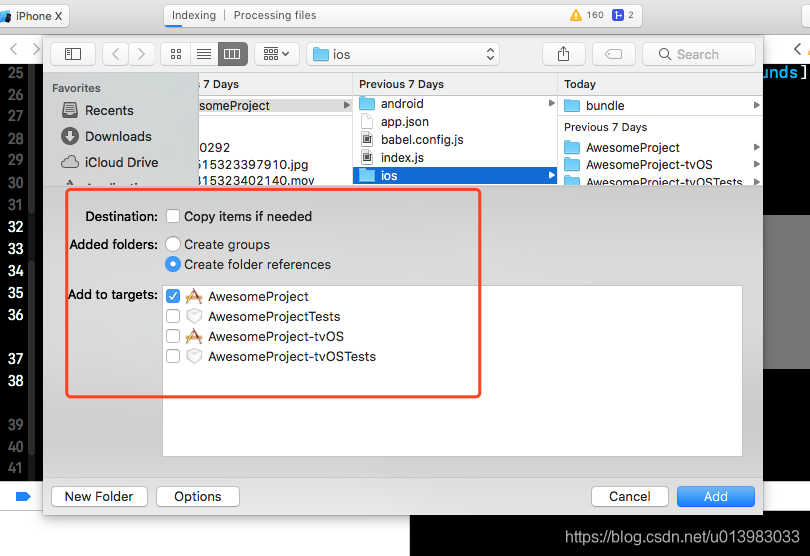Select Create groups option

point(173,244)
